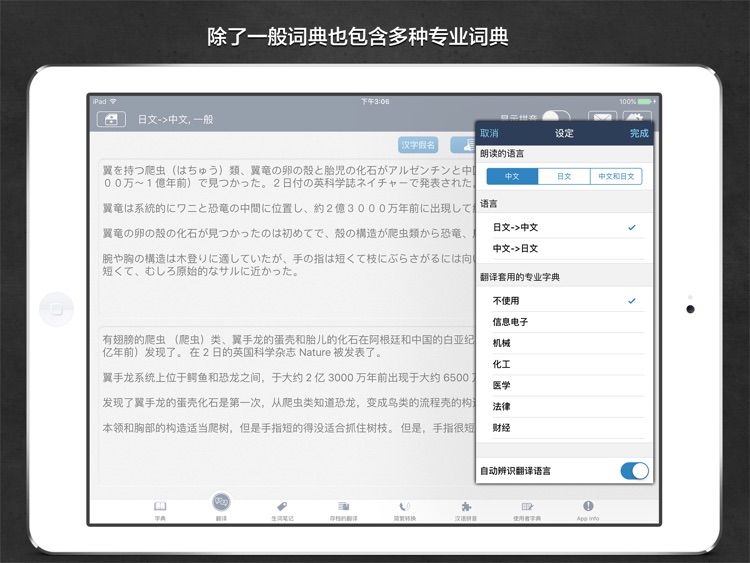Click the 设定 panel title
750x563 pixels.
tap(564, 133)
